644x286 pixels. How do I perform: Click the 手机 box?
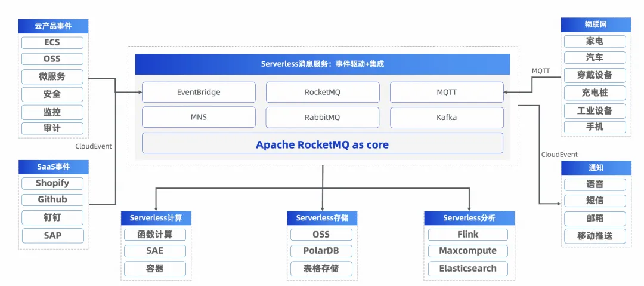595,127
